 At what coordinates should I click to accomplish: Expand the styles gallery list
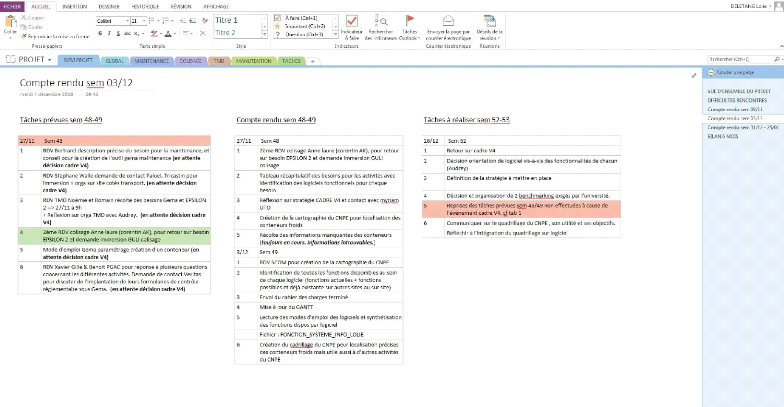(x=263, y=33)
